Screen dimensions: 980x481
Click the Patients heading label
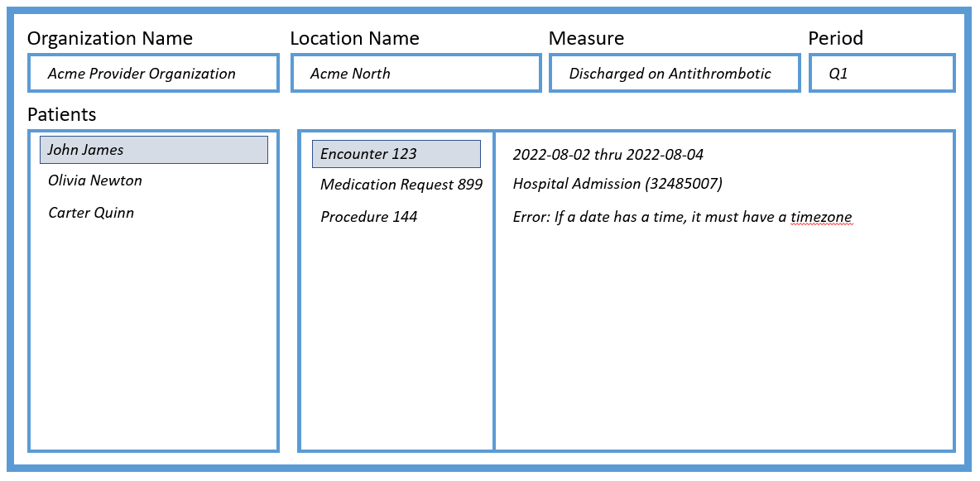[62, 114]
